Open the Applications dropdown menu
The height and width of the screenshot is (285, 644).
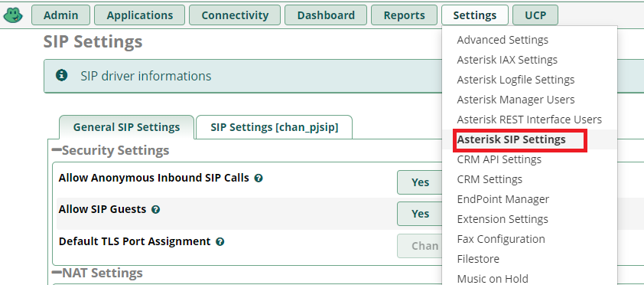click(x=140, y=15)
